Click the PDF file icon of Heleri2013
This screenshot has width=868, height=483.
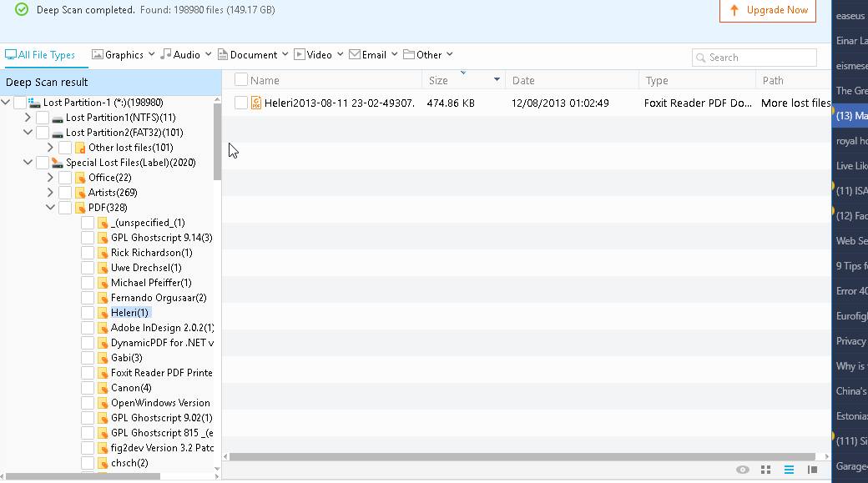pyautogui.click(x=255, y=103)
